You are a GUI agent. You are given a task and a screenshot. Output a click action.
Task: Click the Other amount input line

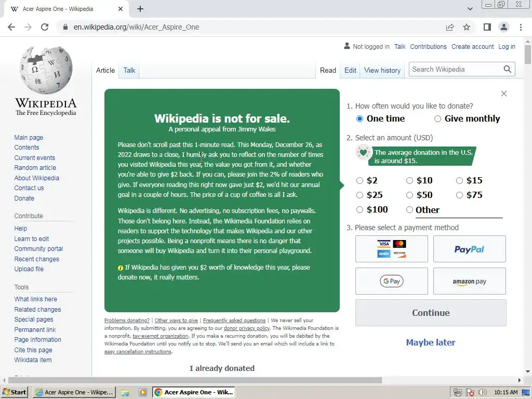pos(459,211)
